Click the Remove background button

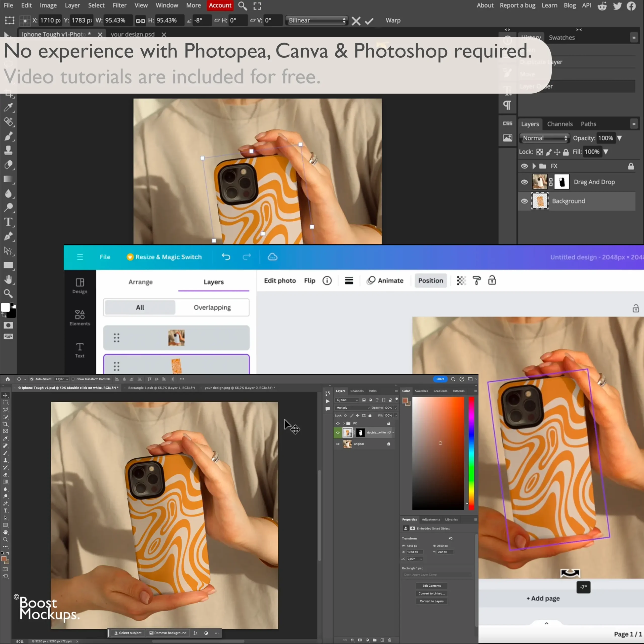pyautogui.click(x=168, y=633)
